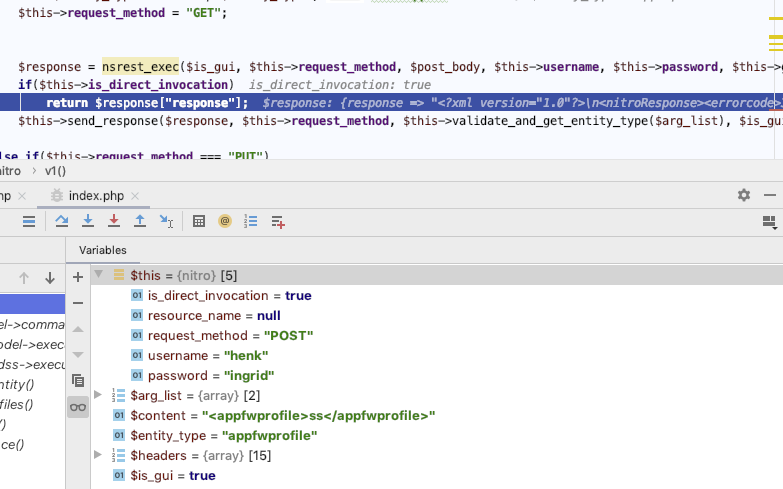Open debug panel settings gear
783x489 pixels.
[743, 195]
